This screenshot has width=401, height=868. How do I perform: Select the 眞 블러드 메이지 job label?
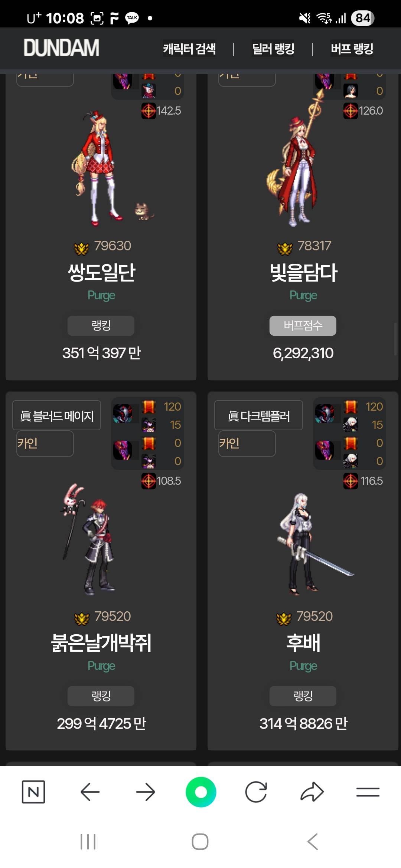click(57, 415)
